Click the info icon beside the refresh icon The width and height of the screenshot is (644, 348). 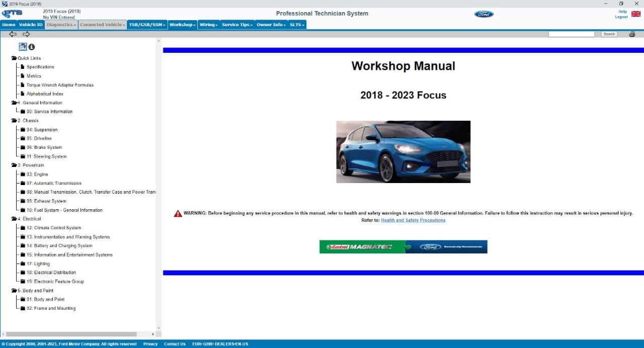(31, 46)
